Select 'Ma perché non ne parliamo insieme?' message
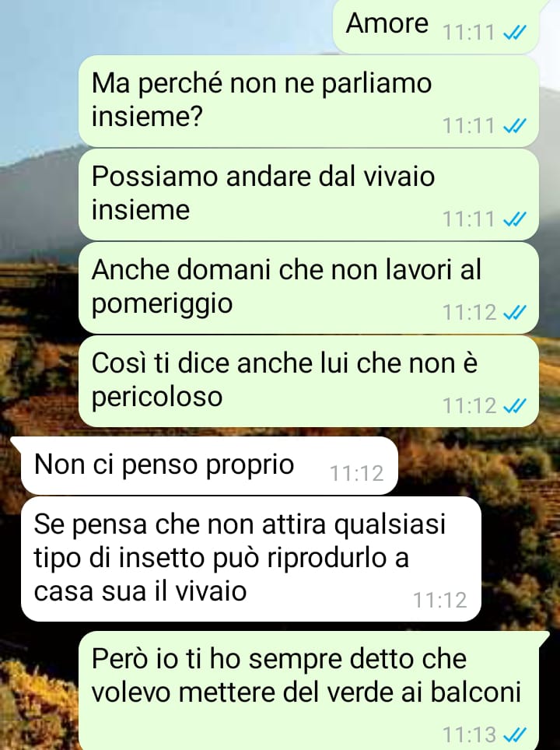 pos(309,101)
